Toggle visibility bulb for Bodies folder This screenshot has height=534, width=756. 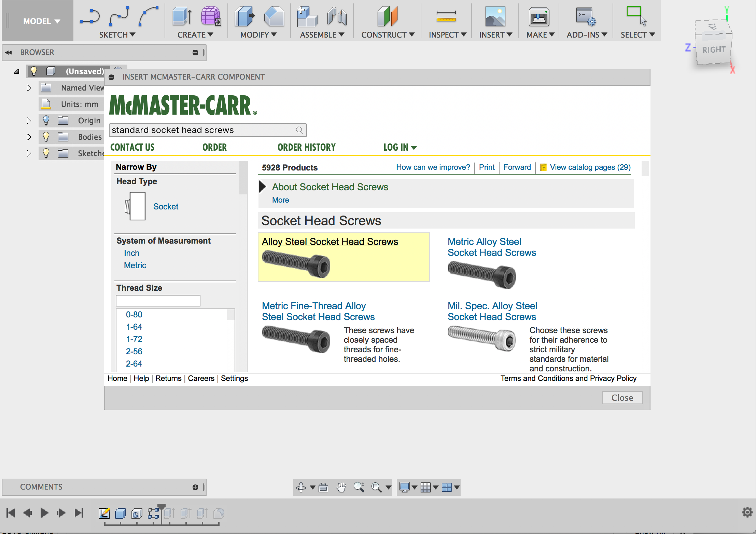click(46, 137)
